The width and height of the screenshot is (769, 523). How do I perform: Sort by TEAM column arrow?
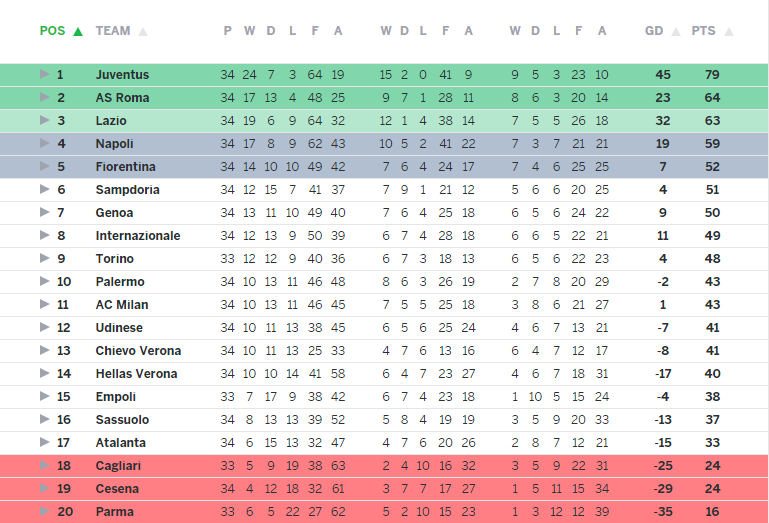coord(143,32)
